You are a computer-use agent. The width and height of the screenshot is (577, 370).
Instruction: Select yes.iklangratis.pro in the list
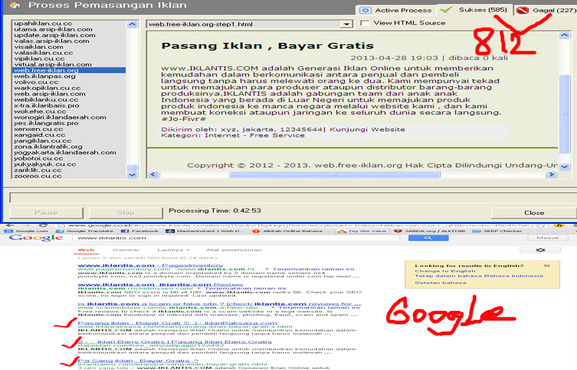tap(46, 123)
